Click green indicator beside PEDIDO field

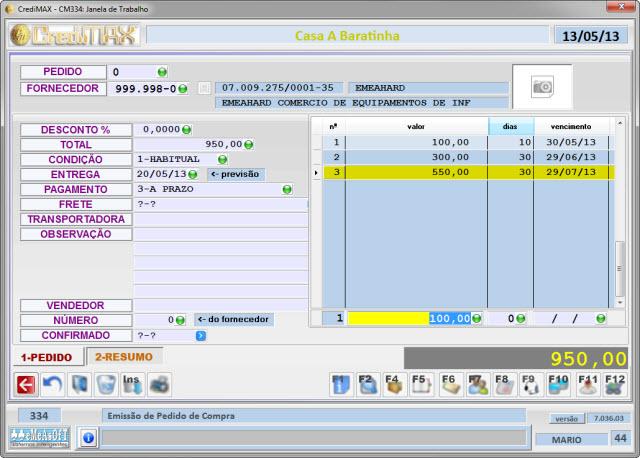162,72
